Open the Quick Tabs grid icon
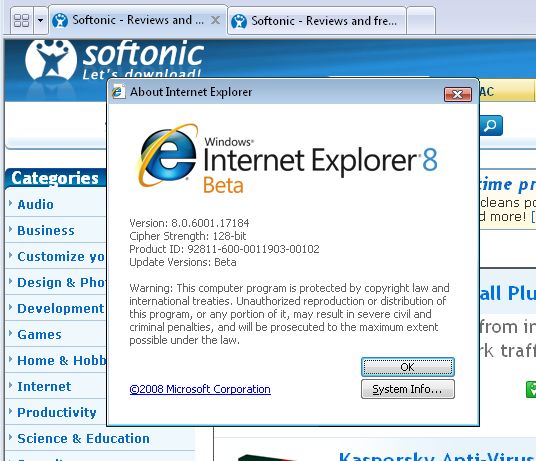536x461 pixels. click(x=22, y=21)
